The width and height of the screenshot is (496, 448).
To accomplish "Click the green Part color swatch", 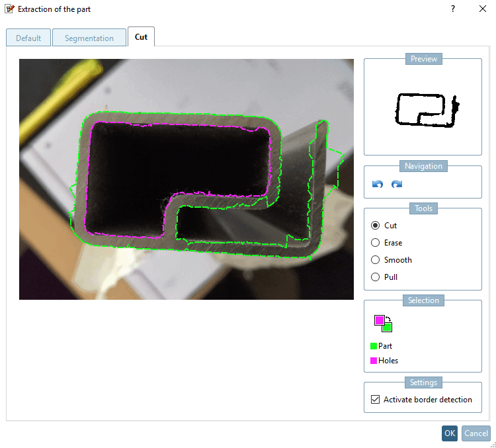I will coord(373,345).
